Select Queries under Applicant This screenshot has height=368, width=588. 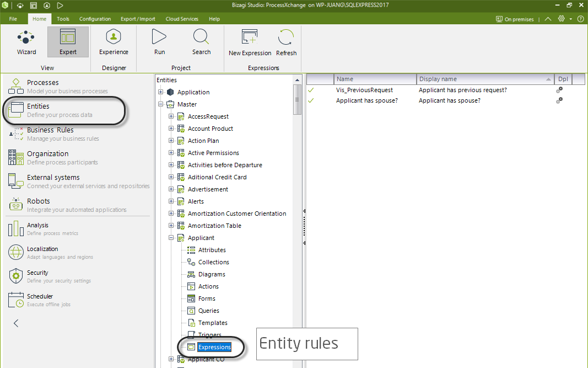(x=208, y=311)
